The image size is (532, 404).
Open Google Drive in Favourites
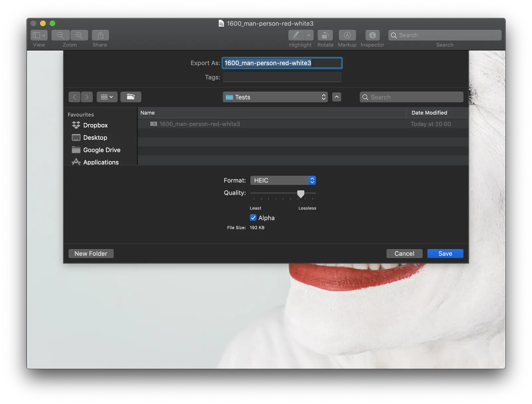tap(96, 150)
